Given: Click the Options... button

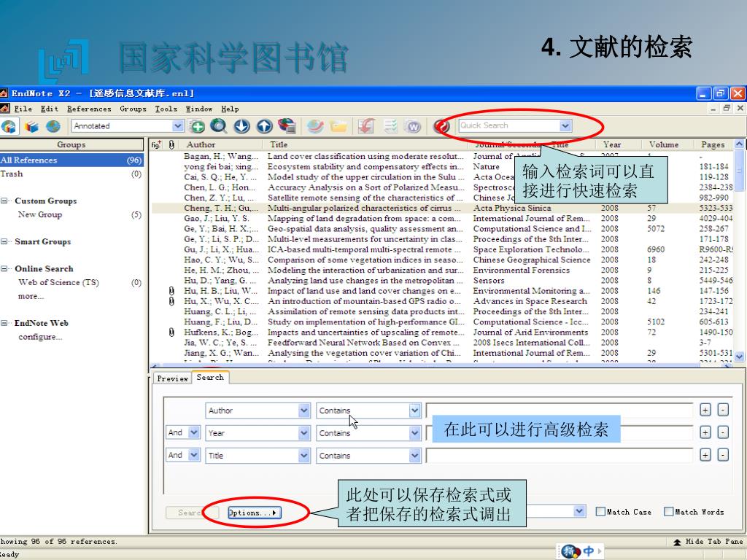Looking at the screenshot, I should pyautogui.click(x=255, y=513).
